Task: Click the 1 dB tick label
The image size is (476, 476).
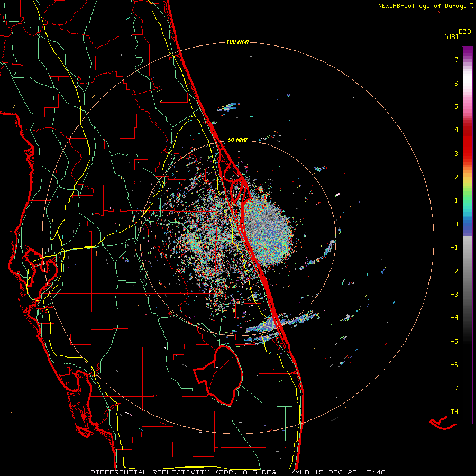Action: 456,200
